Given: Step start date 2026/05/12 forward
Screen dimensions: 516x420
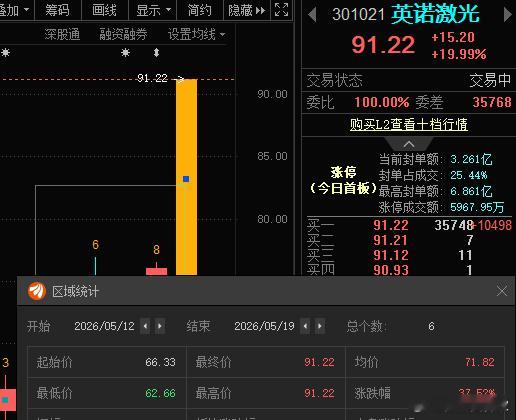Looking at the screenshot, I should pos(160,326).
